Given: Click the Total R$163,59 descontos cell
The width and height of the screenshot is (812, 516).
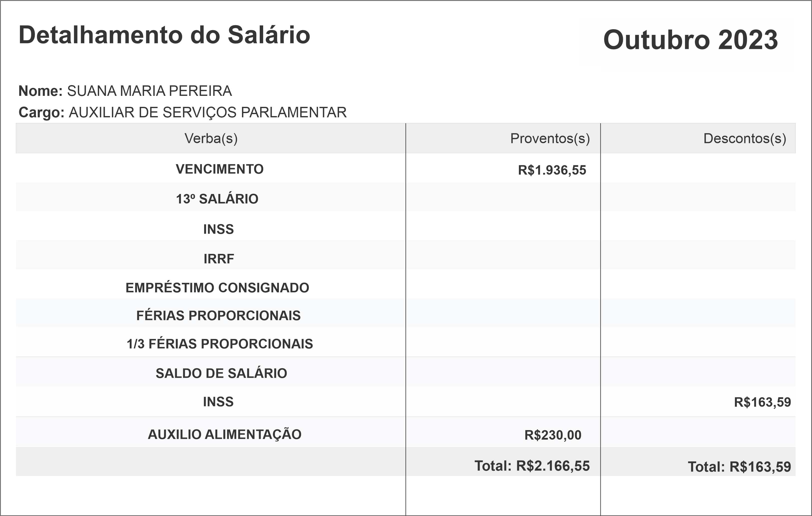Looking at the screenshot, I should pos(739,467).
